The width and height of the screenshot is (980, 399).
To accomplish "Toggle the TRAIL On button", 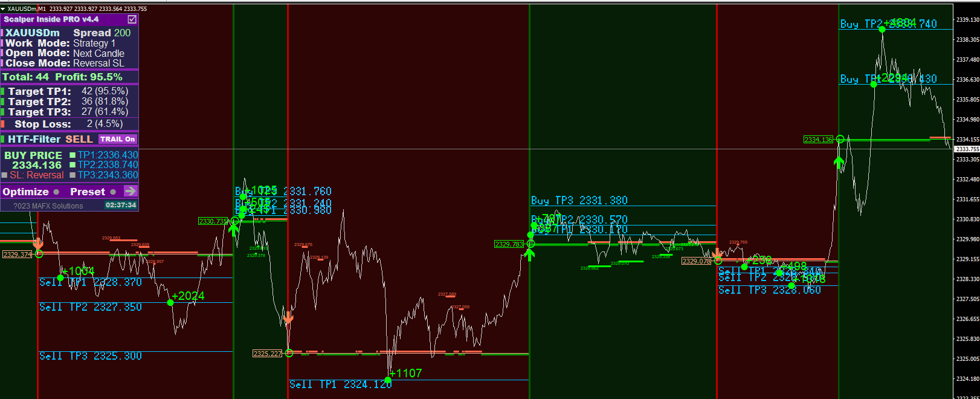I will [118, 139].
